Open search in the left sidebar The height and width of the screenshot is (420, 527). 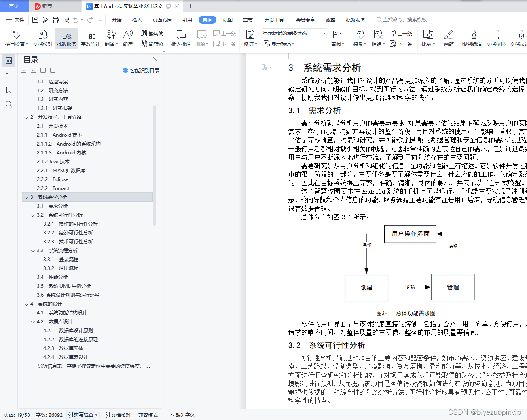coord(9,104)
